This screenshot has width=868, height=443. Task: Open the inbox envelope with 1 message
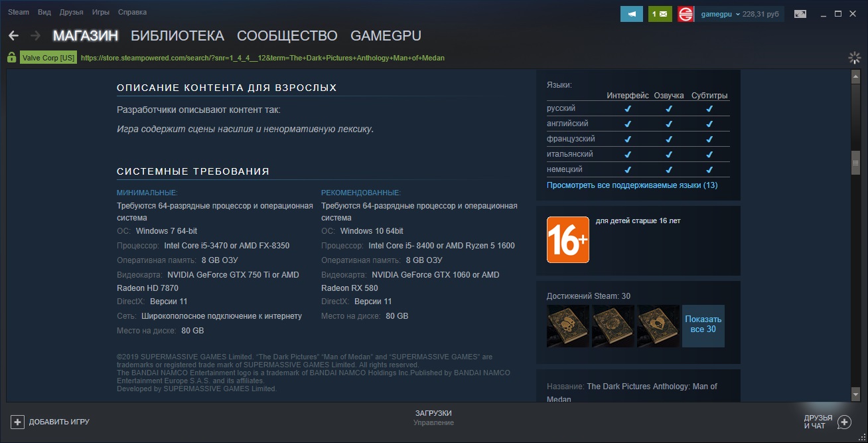click(x=660, y=13)
